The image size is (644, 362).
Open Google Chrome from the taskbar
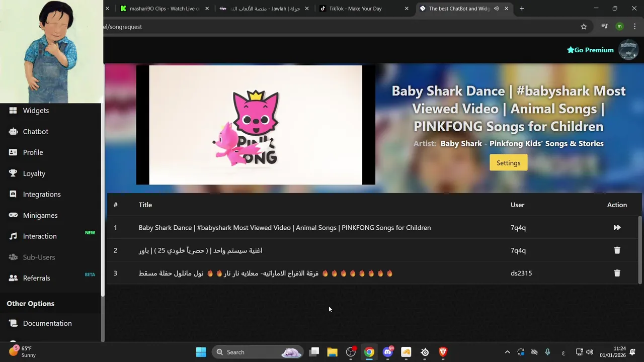click(x=369, y=352)
